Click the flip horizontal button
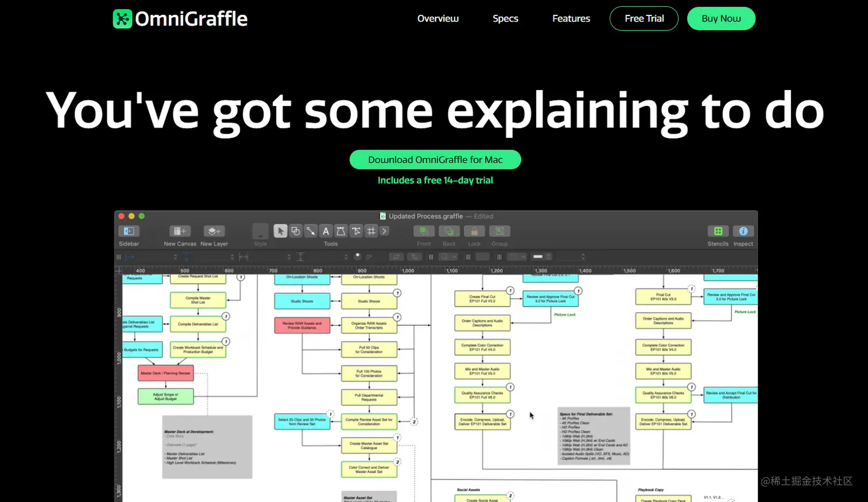Screen dimensions: 868x502 coord(396,257)
